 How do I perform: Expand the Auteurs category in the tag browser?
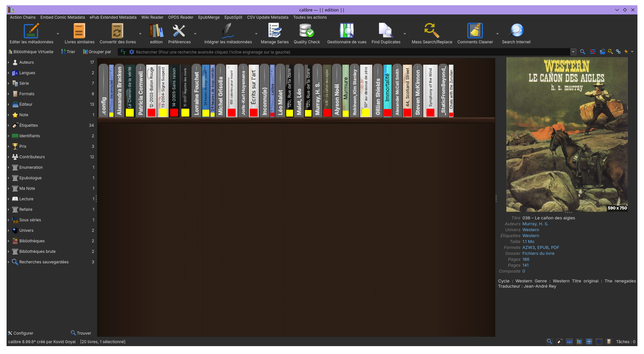pos(9,62)
